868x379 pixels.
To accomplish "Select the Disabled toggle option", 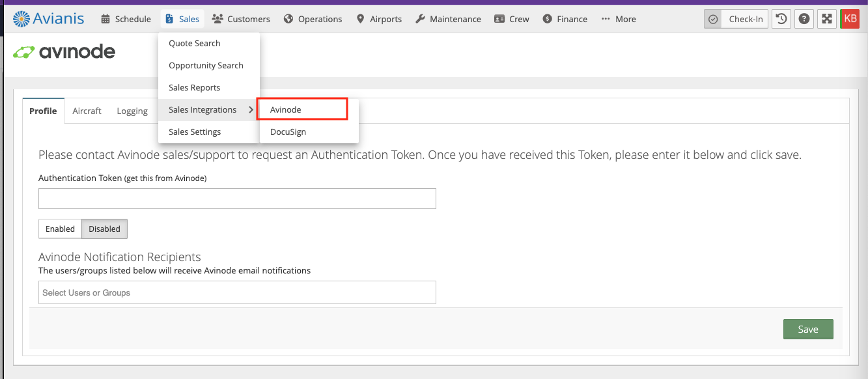I will pos(104,229).
